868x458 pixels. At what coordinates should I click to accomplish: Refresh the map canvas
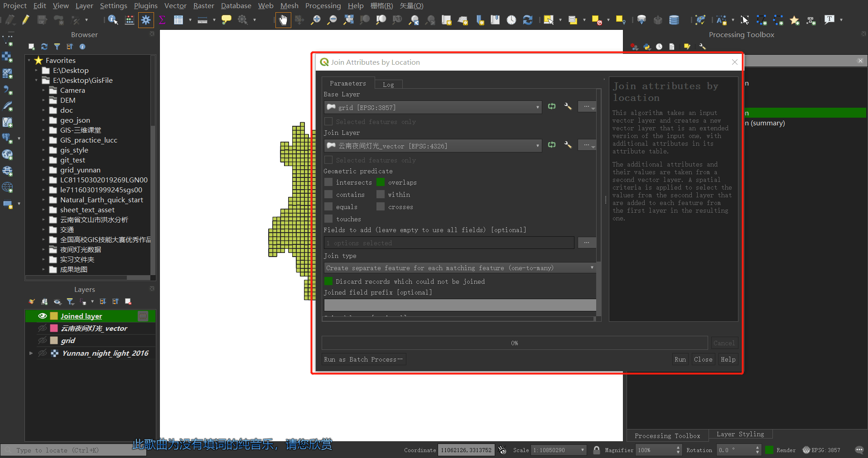click(528, 20)
